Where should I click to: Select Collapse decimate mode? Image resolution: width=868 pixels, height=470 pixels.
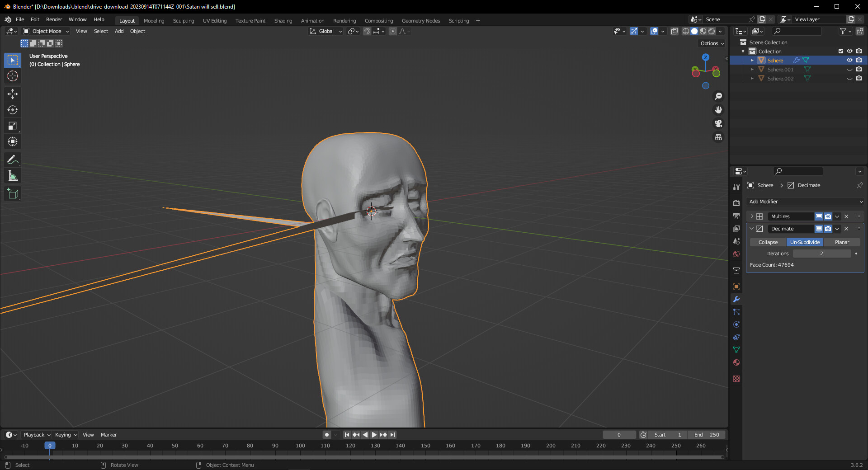coord(768,242)
